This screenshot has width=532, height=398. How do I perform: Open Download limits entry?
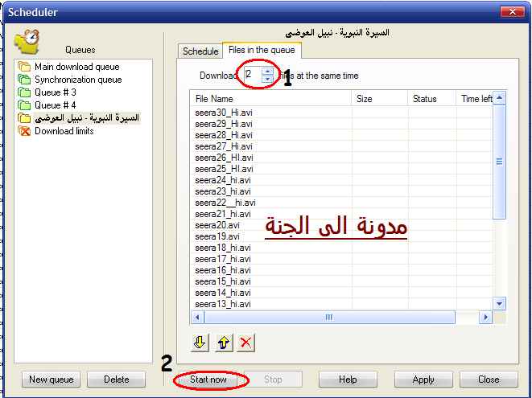point(64,131)
